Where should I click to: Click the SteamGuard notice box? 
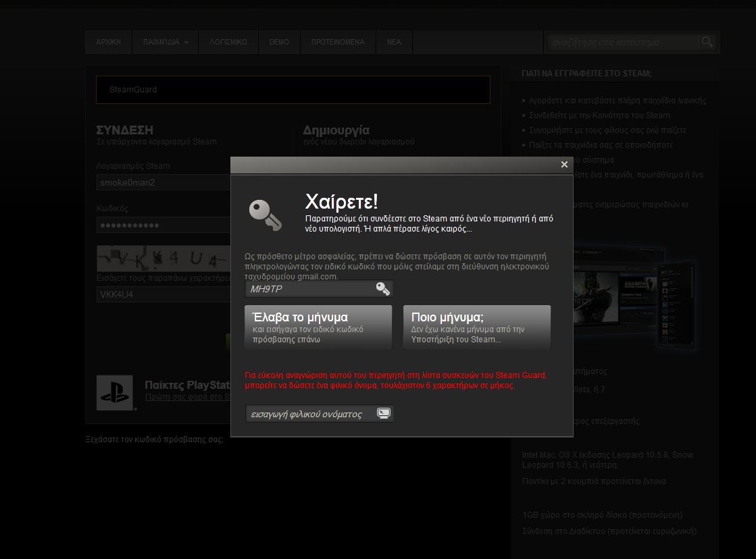293,90
